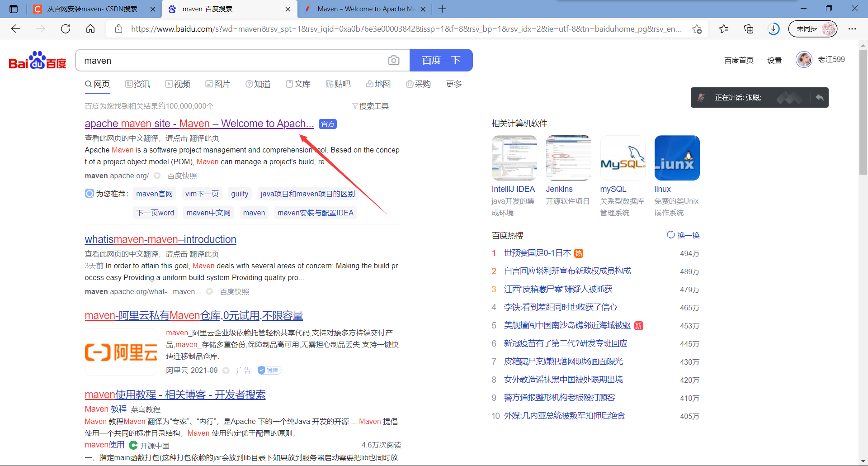This screenshot has height=466, width=868.
Task: Open hot search 李铁:看到差距同时也收获了信心
Action: click(561, 308)
